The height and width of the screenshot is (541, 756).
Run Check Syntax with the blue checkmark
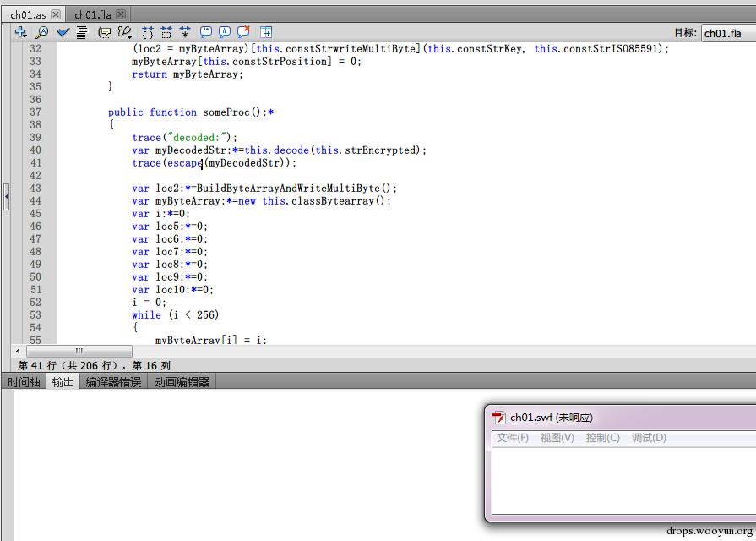pyautogui.click(x=63, y=32)
